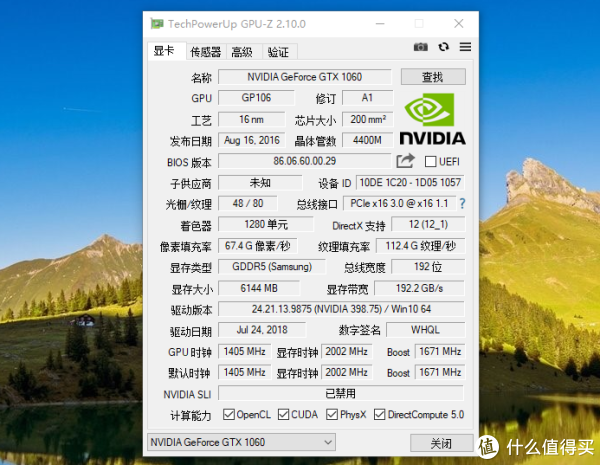Click the memory clock 2002 MHz in 默认时钟 row

[x=347, y=372]
